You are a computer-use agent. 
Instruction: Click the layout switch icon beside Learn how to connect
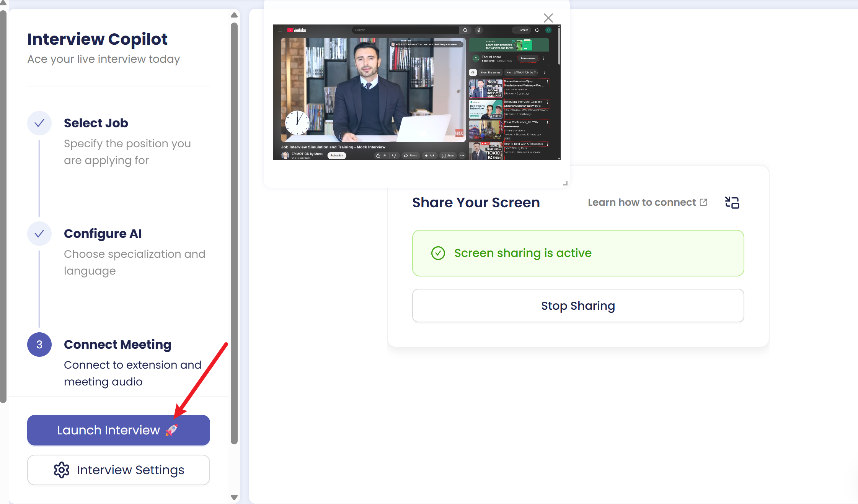732,202
